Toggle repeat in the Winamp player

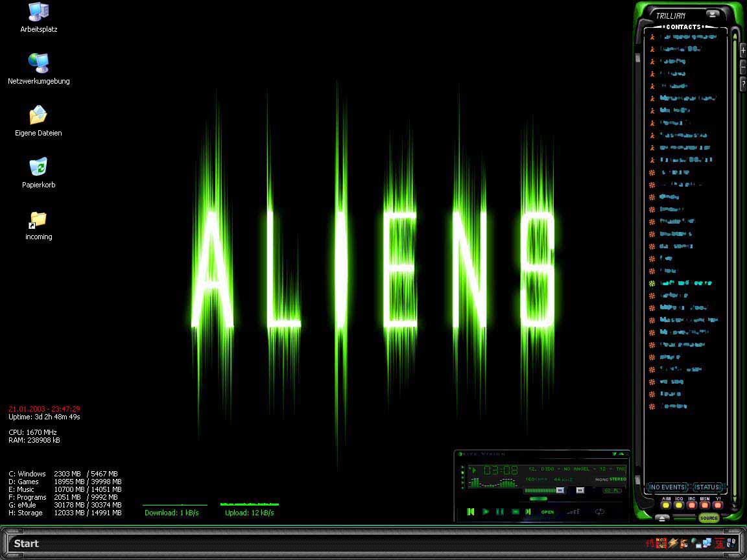coord(600,511)
